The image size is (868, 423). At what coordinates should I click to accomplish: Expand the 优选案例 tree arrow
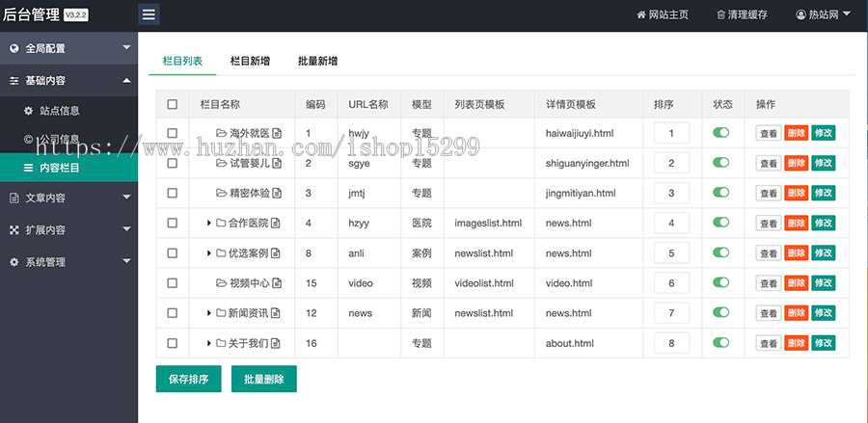pyautogui.click(x=208, y=253)
